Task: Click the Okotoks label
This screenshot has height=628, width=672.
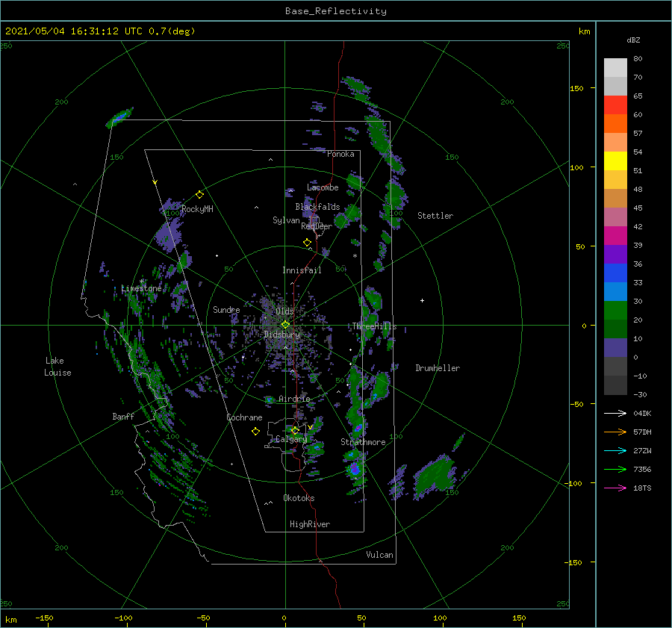Action: pos(299,498)
